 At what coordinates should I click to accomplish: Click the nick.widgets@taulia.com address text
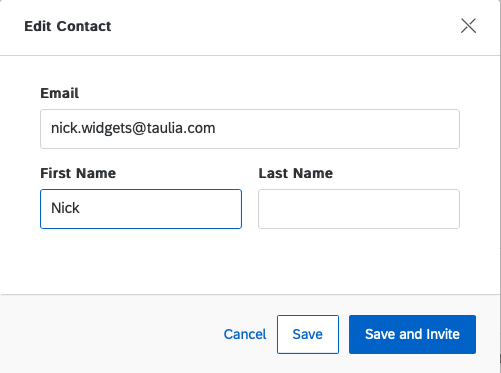tap(133, 128)
